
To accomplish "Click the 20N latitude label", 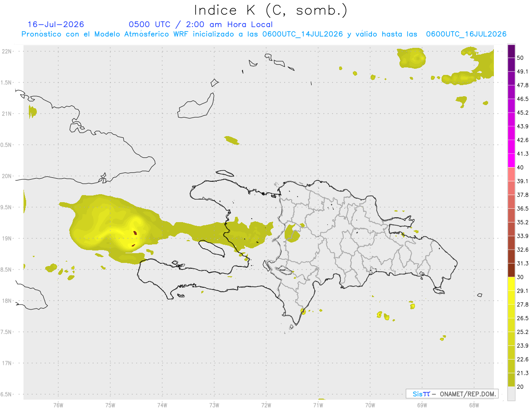I will [7, 176].
